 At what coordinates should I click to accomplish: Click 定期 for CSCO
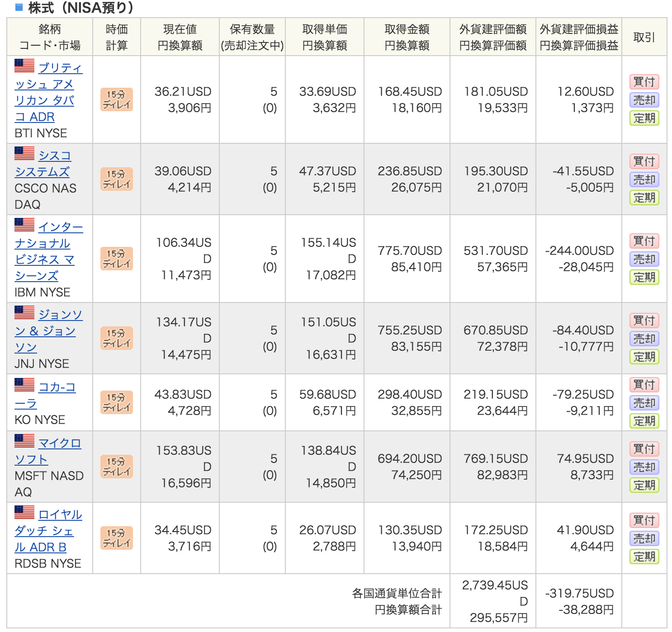[x=644, y=198]
